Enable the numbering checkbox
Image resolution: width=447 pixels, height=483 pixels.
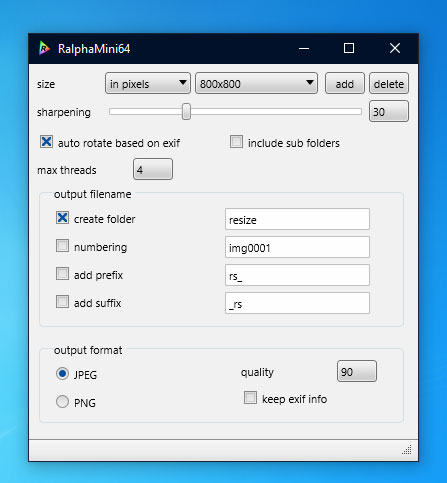pos(62,246)
